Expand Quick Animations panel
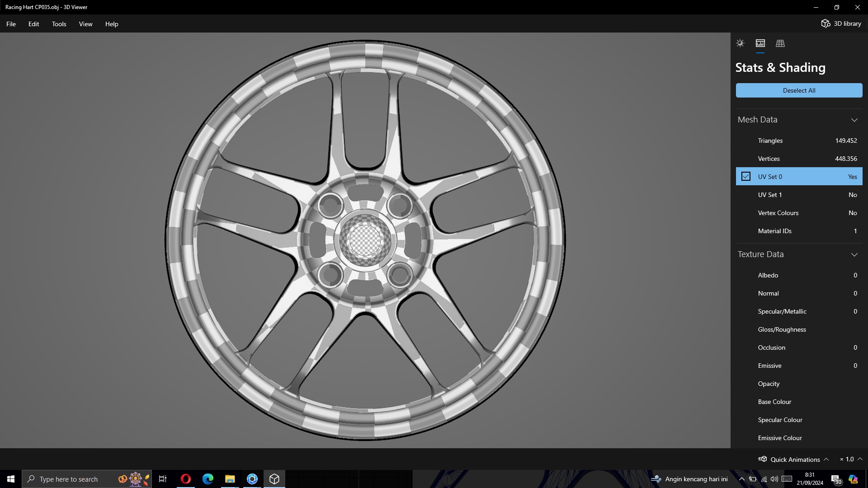Image resolution: width=868 pixels, height=488 pixels. coord(826,459)
